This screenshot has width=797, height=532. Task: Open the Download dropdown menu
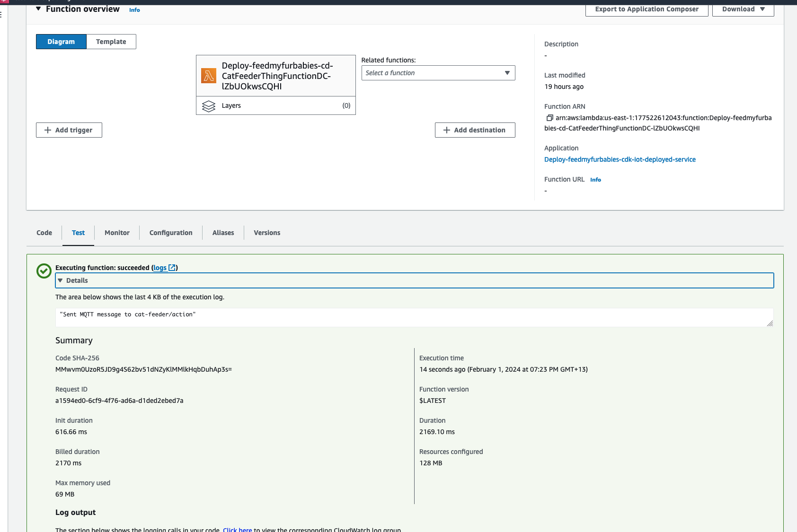point(743,9)
